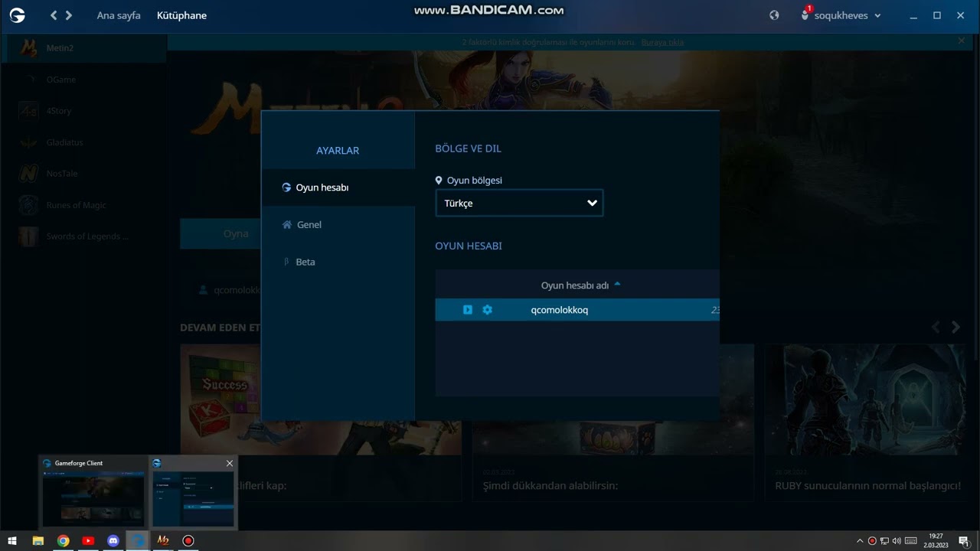Open the Genel settings section

coord(338,225)
